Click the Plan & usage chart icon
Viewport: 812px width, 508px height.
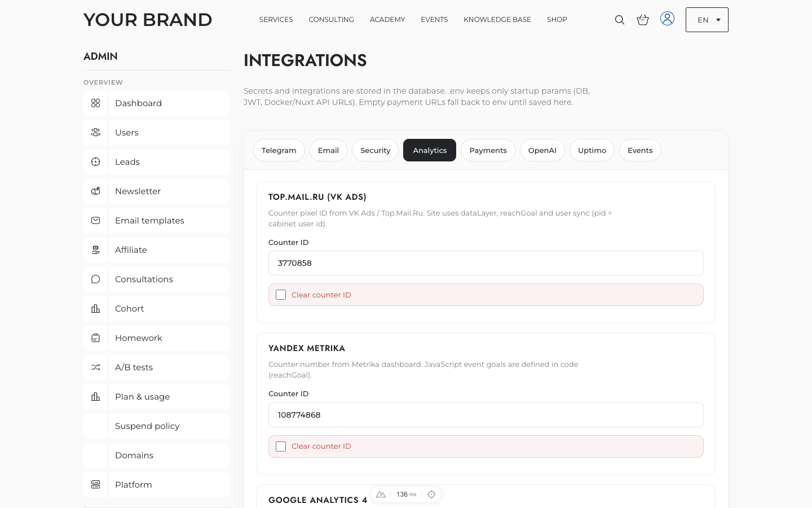[96, 397]
